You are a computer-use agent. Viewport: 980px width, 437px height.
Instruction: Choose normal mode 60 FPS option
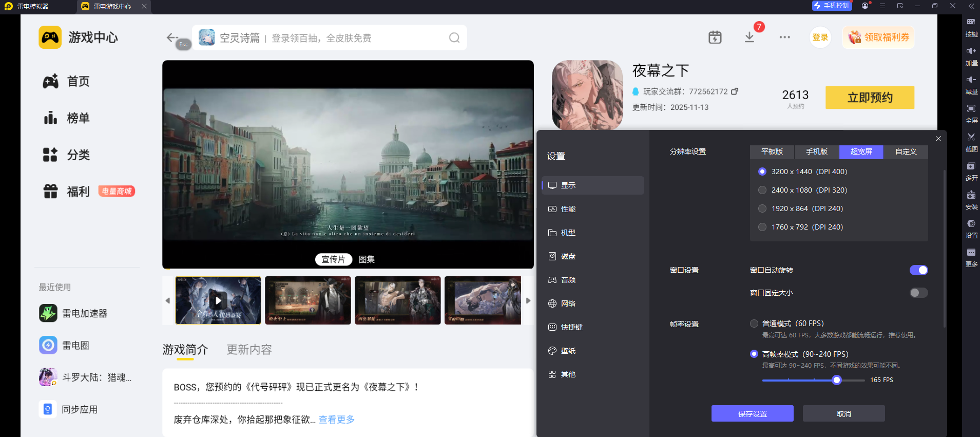tap(754, 324)
